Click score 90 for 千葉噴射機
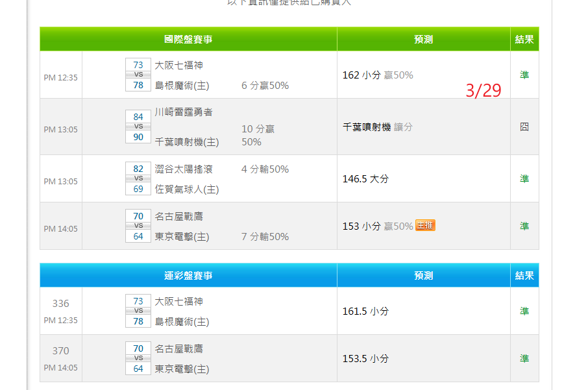Image resolution: width=588 pixels, height=390 pixels. pos(138,137)
